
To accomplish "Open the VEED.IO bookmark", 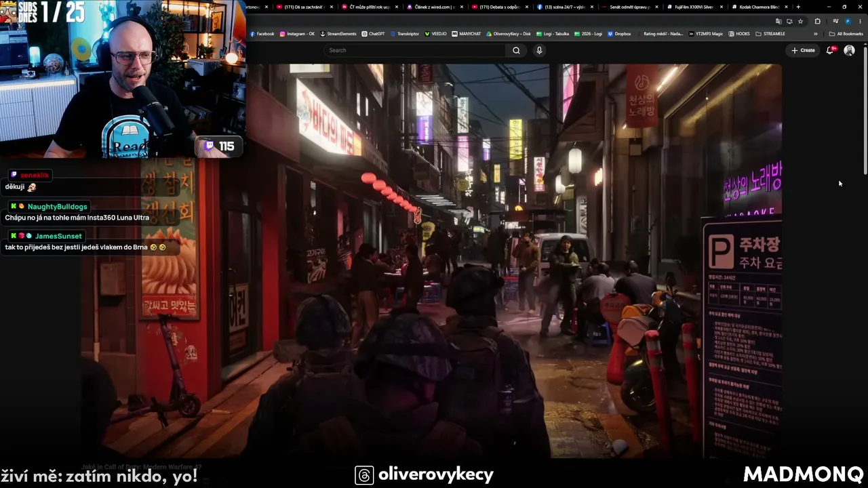I will (436, 34).
